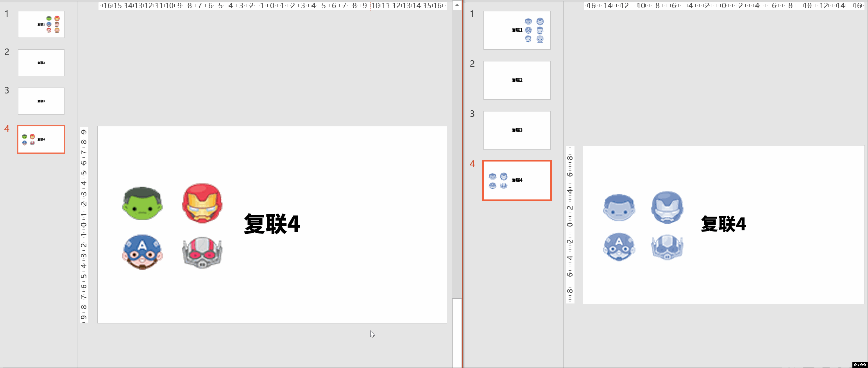Select the 复联4 title text on right slide

coord(723,224)
